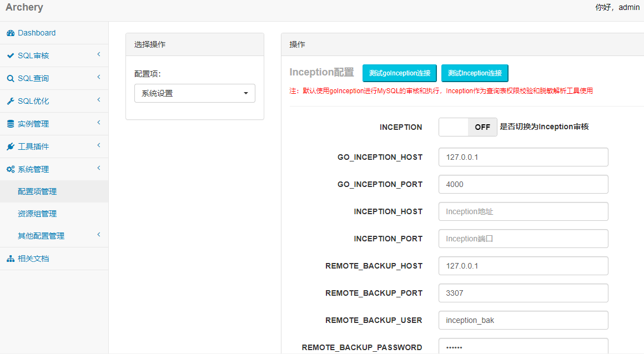The width and height of the screenshot is (644, 354).
Task: Open the 配置项 系统设置 dropdown
Action: [x=195, y=93]
